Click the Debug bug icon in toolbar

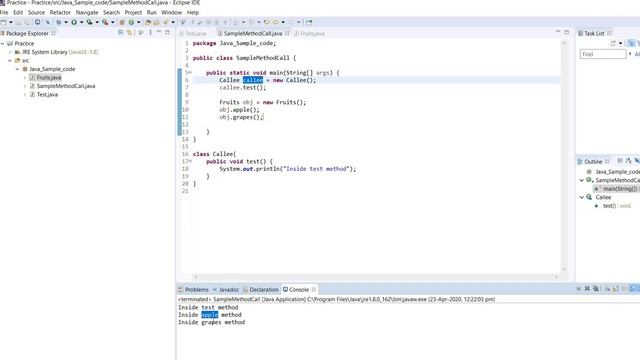click(58, 22)
